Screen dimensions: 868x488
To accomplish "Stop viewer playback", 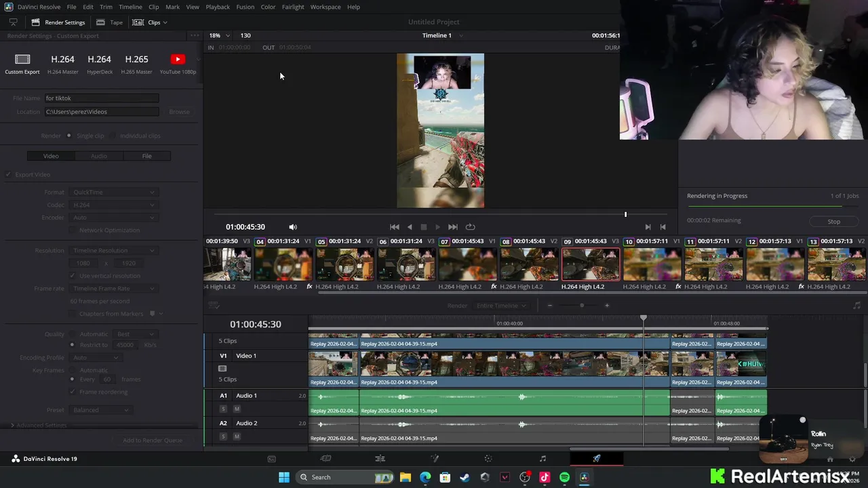I will click(424, 227).
